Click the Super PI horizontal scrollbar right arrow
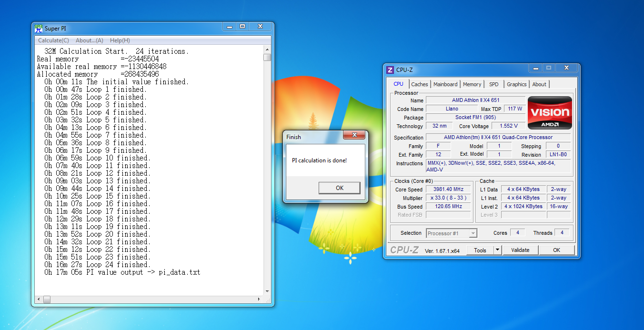 (x=259, y=300)
